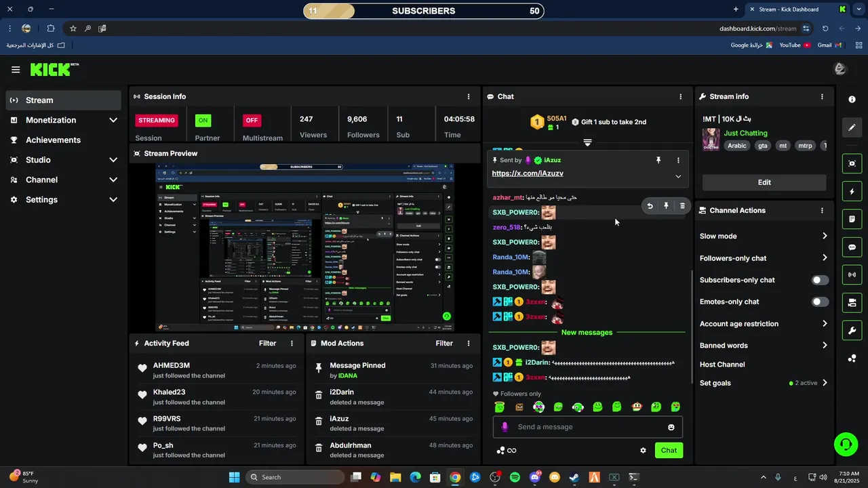Click the info icon in right rail
868x488 pixels.
(852, 99)
